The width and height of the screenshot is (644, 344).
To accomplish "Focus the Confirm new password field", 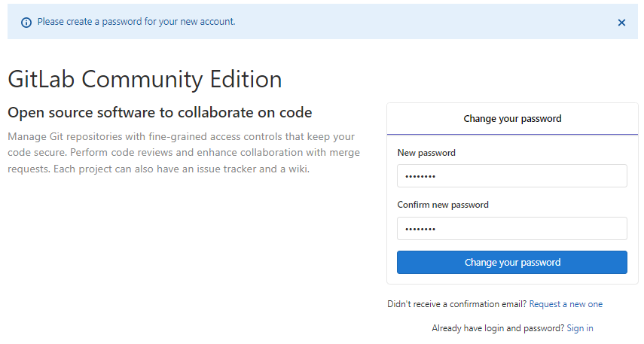I will click(x=512, y=228).
